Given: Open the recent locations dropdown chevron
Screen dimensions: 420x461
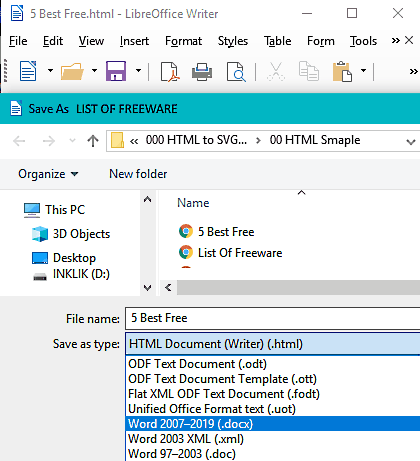Looking at the screenshot, I should pos(72,141).
